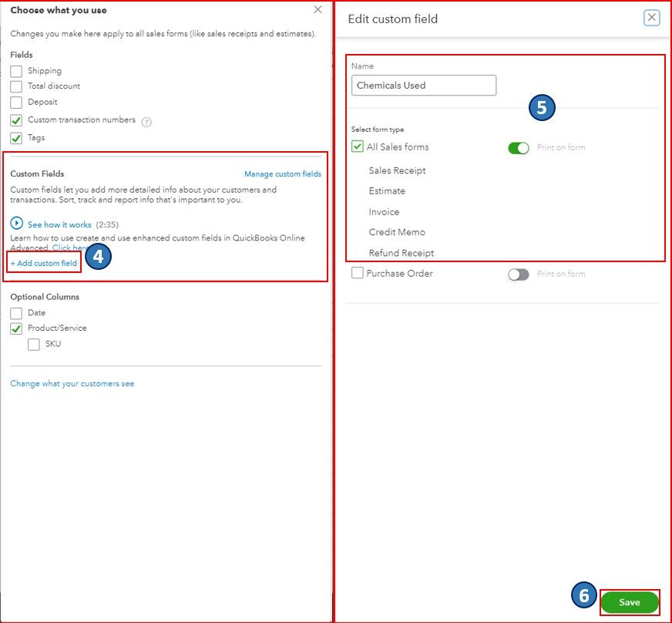
Task: Close the Edit custom field dialog
Action: [x=651, y=18]
